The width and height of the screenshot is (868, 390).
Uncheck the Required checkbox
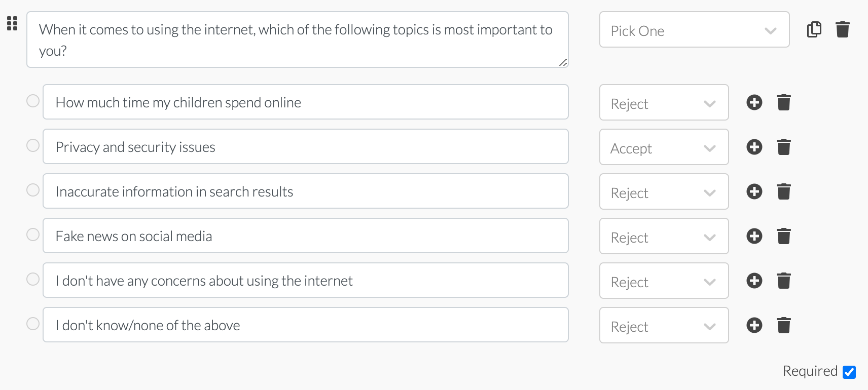[849, 372]
